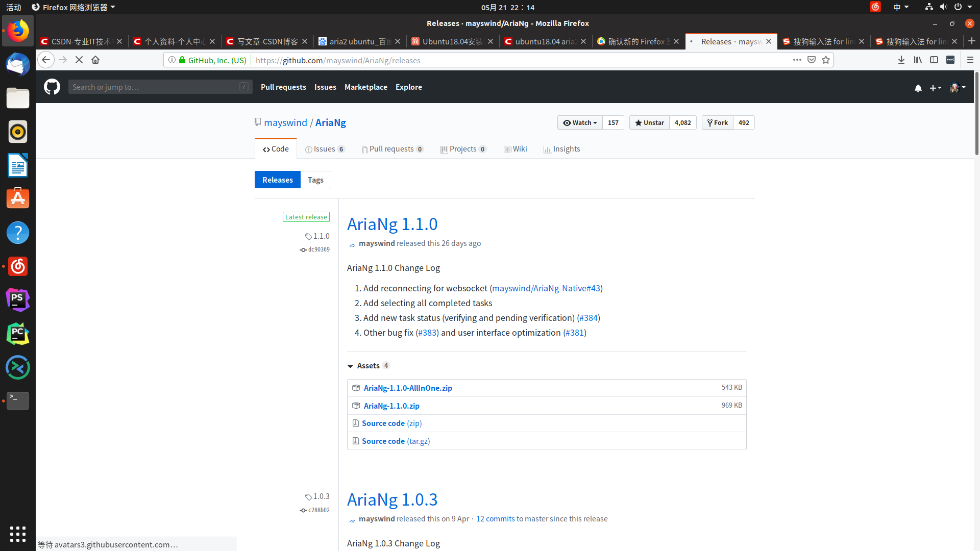
Task: Toggle Watch settings for the repository
Action: [x=579, y=122]
